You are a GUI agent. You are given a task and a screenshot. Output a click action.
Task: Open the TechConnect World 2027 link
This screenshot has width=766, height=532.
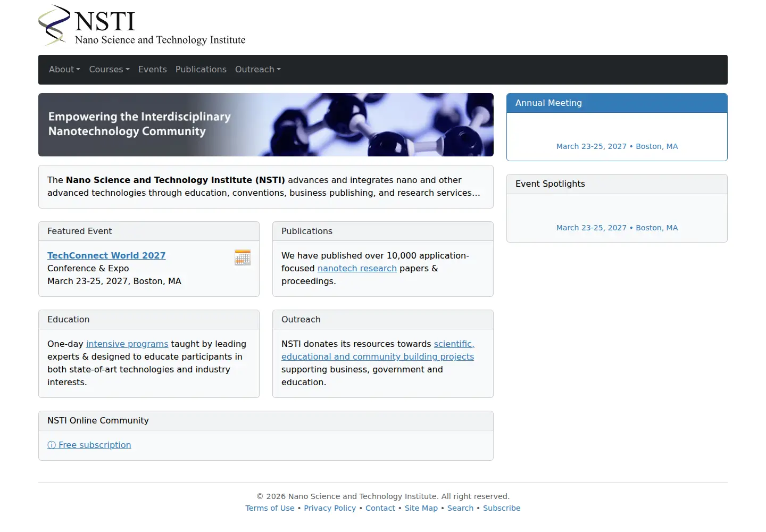click(106, 255)
